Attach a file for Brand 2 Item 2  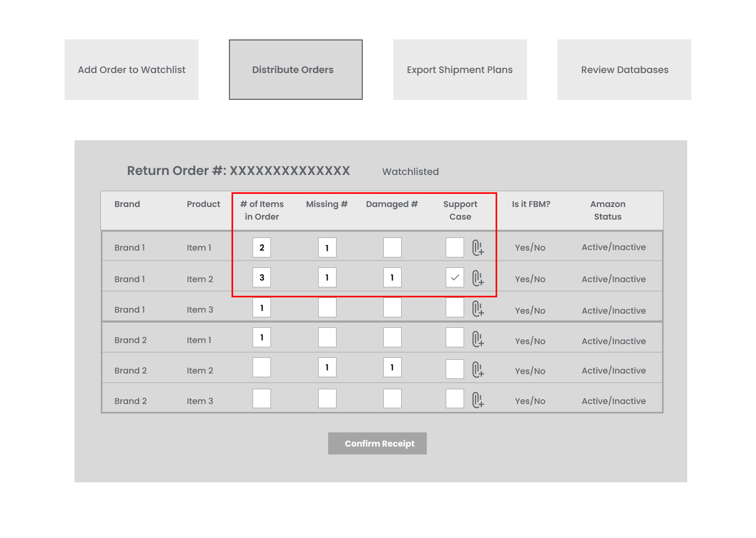coord(478,369)
